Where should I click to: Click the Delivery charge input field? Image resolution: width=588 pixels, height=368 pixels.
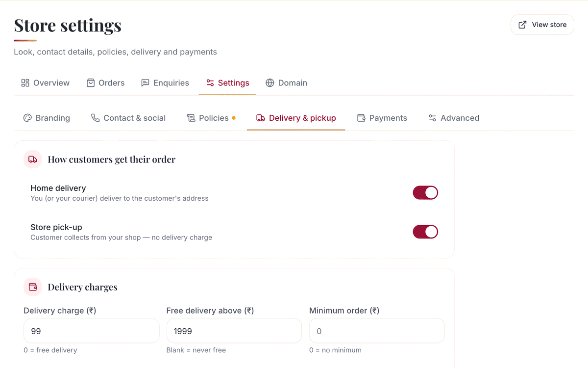tap(92, 331)
